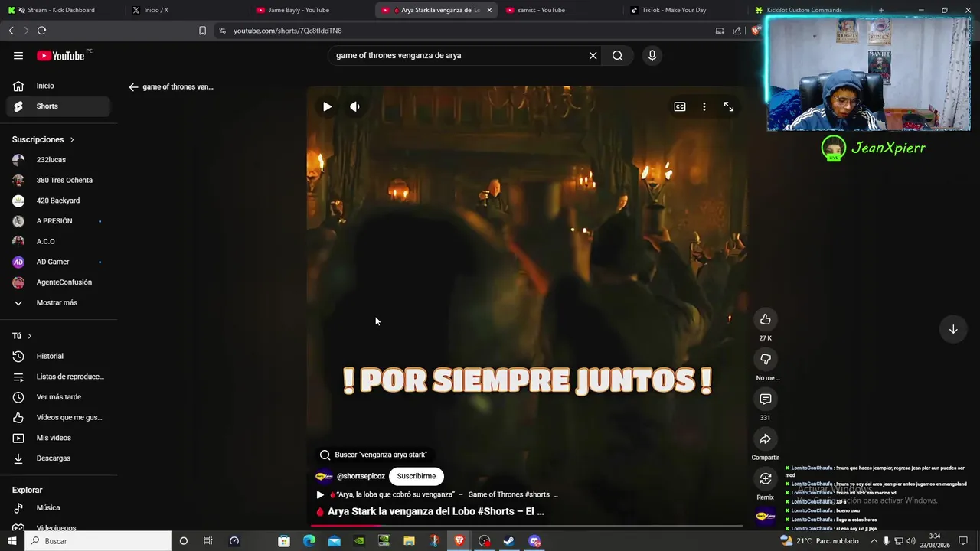Click Buscar "venganza arya stark" suggestion

click(374, 455)
